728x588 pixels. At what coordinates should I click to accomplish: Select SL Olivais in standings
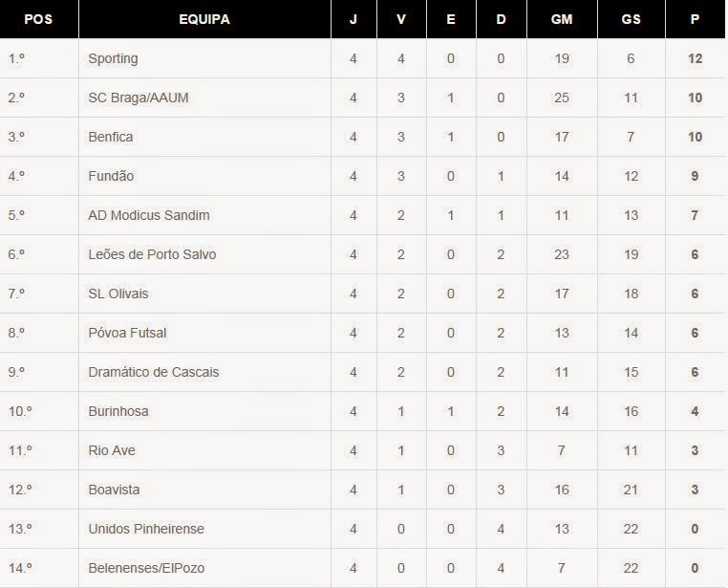coord(118,294)
